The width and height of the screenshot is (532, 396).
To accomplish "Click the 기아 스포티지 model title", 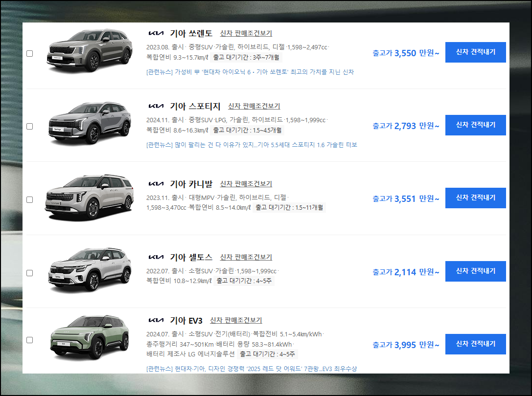I will pos(195,106).
